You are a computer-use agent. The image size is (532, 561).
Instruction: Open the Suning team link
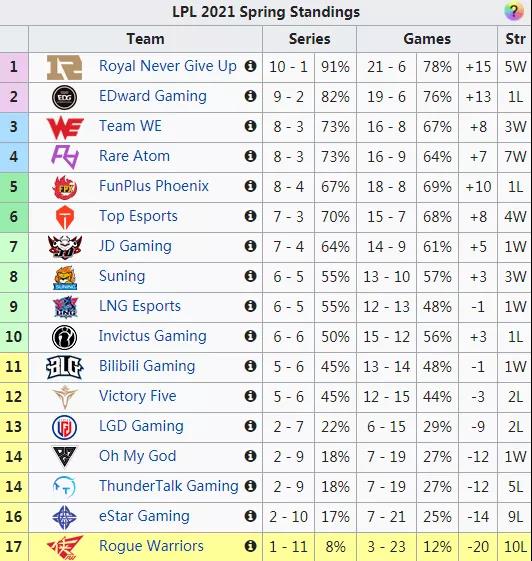(x=122, y=276)
